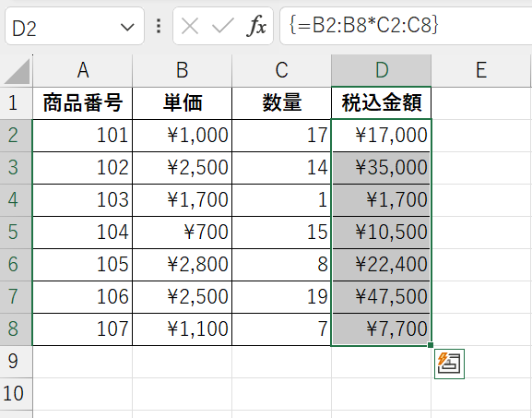Select column A header
Screen dimensions: 532x418
[82, 70]
